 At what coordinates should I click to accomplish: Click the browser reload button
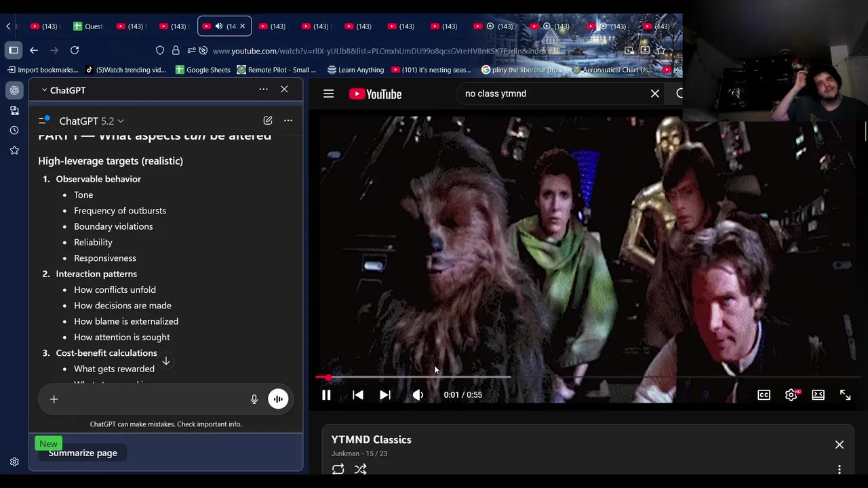(x=75, y=50)
